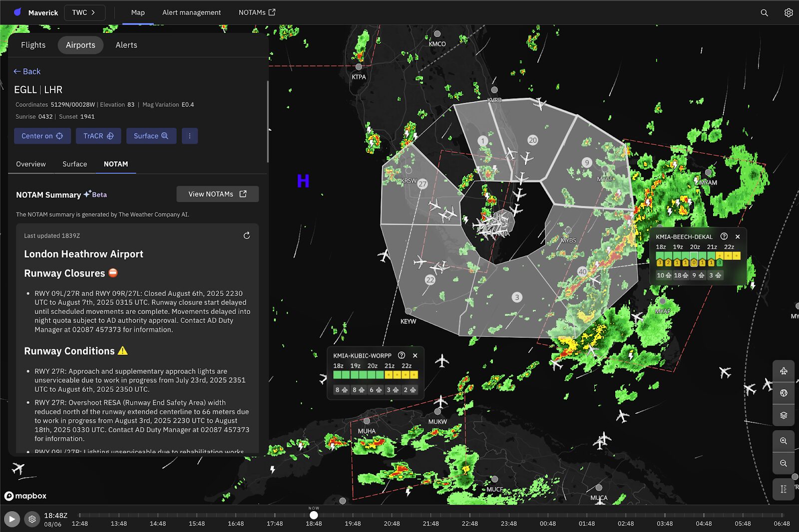
Task: Open Alert management in top navigation
Action: coord(191,12)
